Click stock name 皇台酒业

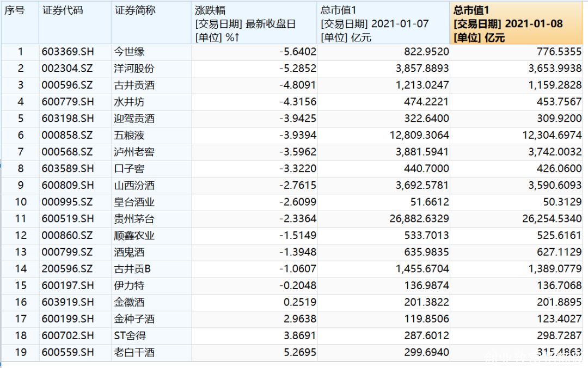tap(134, 202)
